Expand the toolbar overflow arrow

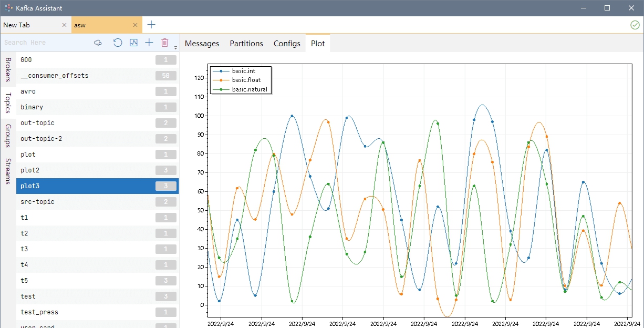pos(175,47)
